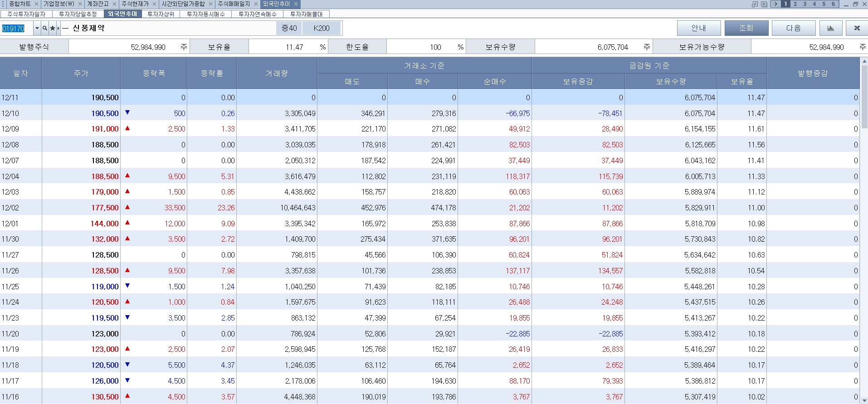Screen dimensions: 868x404
Task: Click the stock search magnifier icon
Action: pyautogui.click(x=45, y=29)
